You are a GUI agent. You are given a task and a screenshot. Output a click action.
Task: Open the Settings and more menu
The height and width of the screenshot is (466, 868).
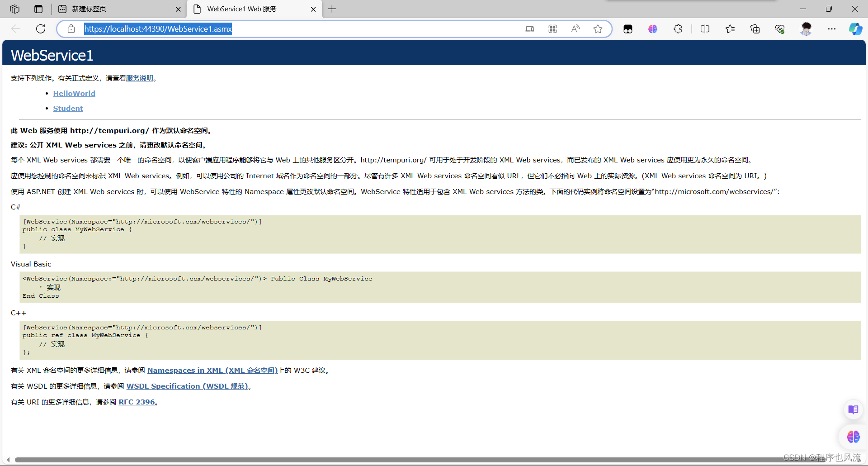[832, 29]
